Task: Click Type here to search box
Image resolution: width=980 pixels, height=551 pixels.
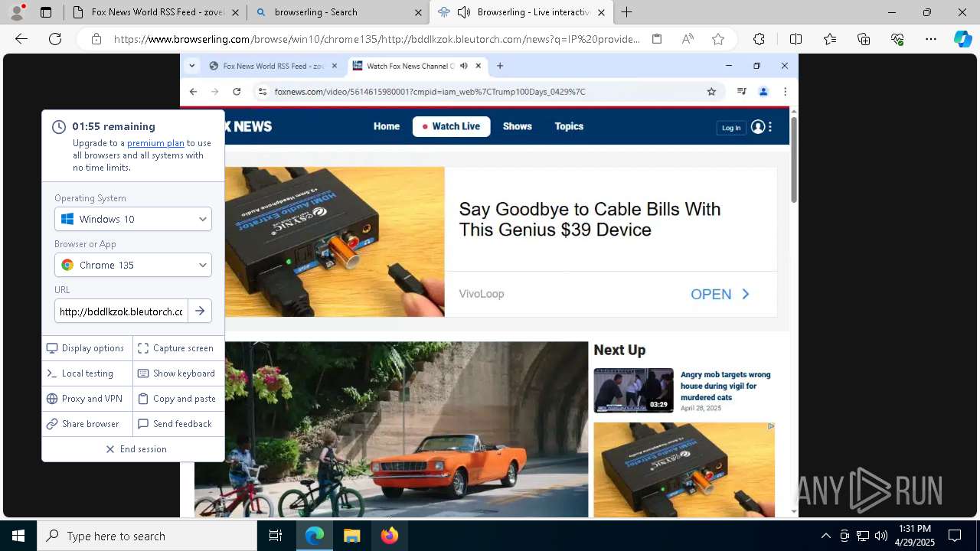Action: coord(147,536)
